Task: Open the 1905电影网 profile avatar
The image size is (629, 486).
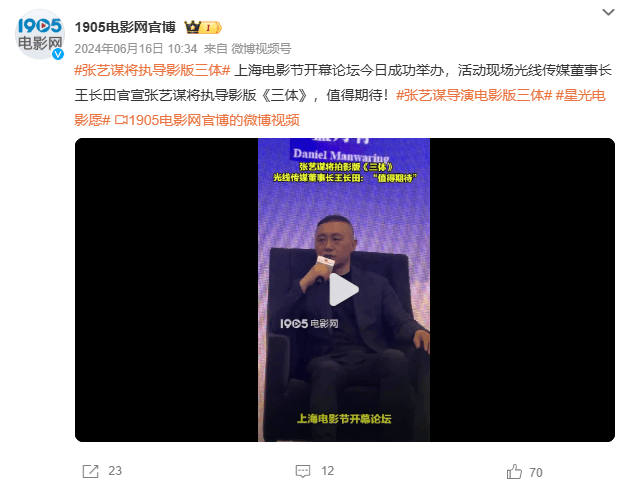Action: (39, 34)
